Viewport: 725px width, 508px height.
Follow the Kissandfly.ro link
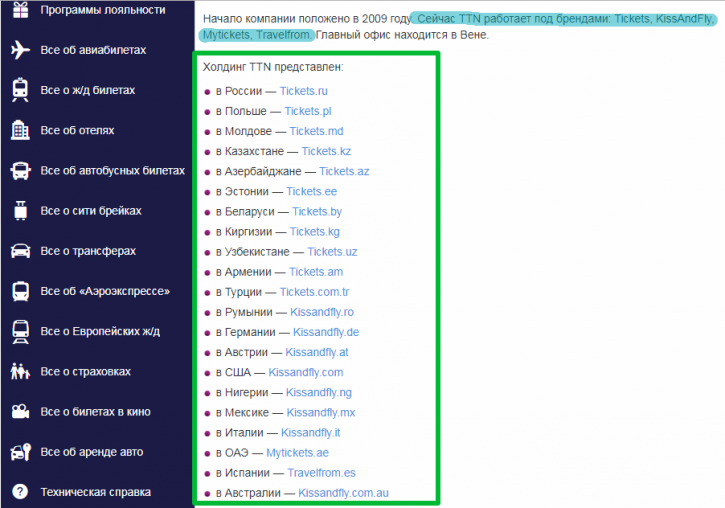(x=322, y=312)
